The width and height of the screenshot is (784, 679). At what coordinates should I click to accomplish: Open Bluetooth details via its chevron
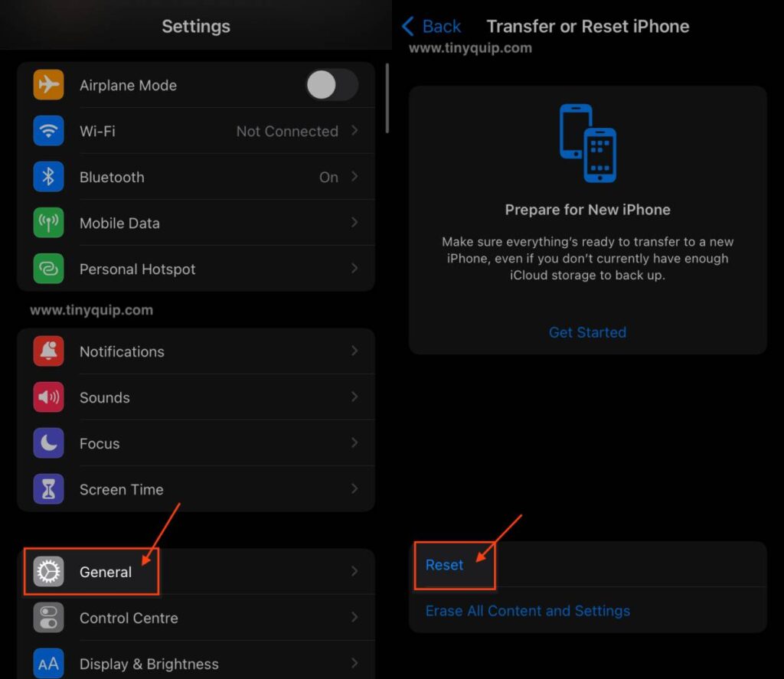pos(354,177)
